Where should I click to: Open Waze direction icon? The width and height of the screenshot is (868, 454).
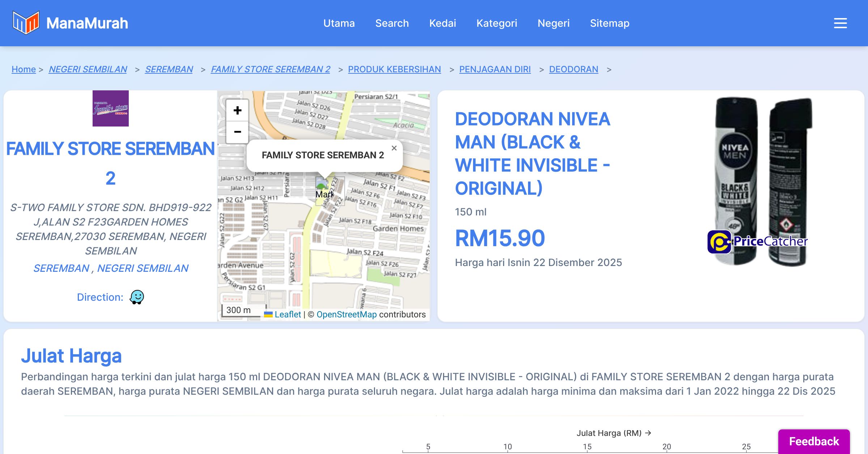coord(137,297)
